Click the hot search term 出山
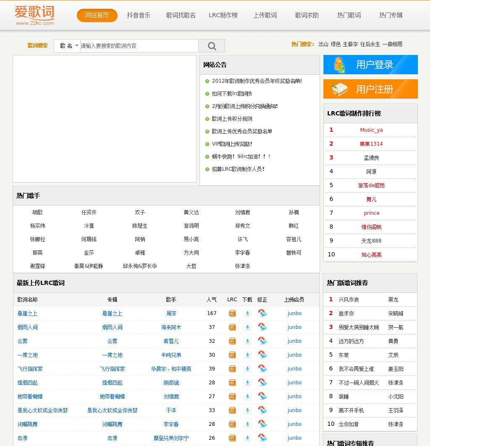 click(323, 44)
